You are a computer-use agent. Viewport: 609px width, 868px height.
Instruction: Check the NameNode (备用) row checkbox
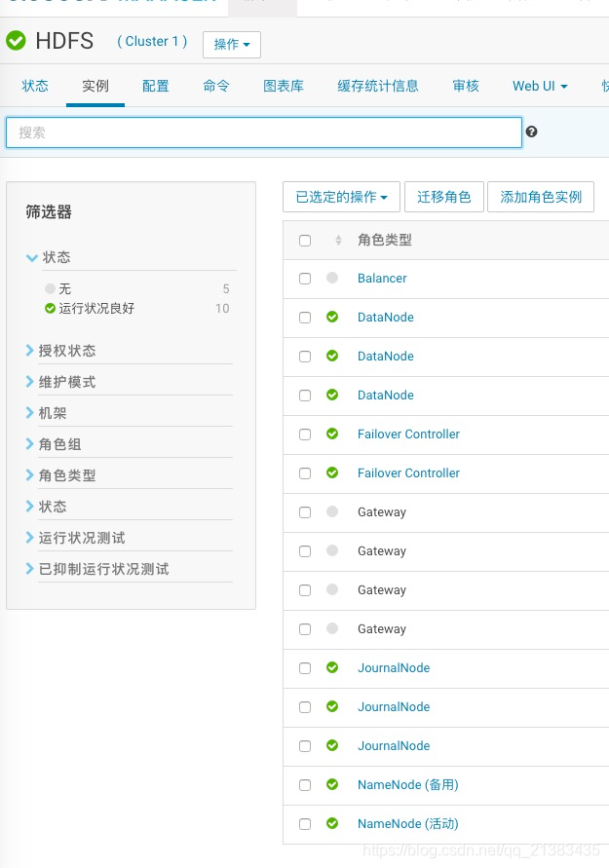point(305,785)
